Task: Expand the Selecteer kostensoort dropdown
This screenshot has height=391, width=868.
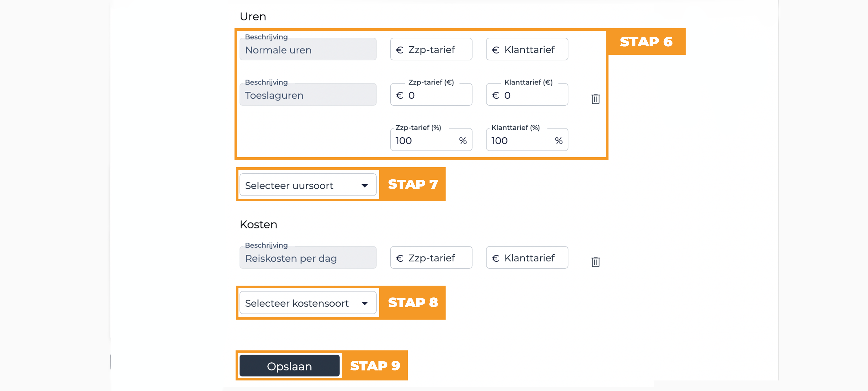Action: tap(308, 303)
